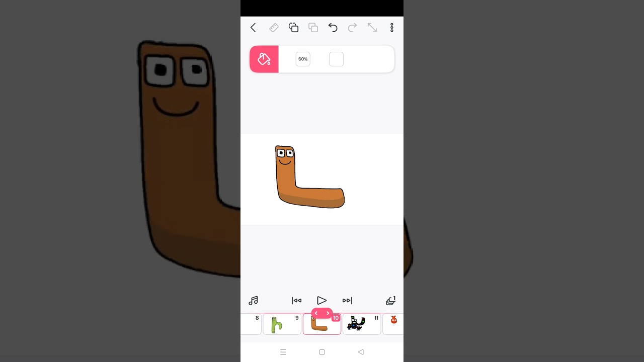Open the three-dot more options menu
This screenshot has height=362, width=644.
point(391,28)
